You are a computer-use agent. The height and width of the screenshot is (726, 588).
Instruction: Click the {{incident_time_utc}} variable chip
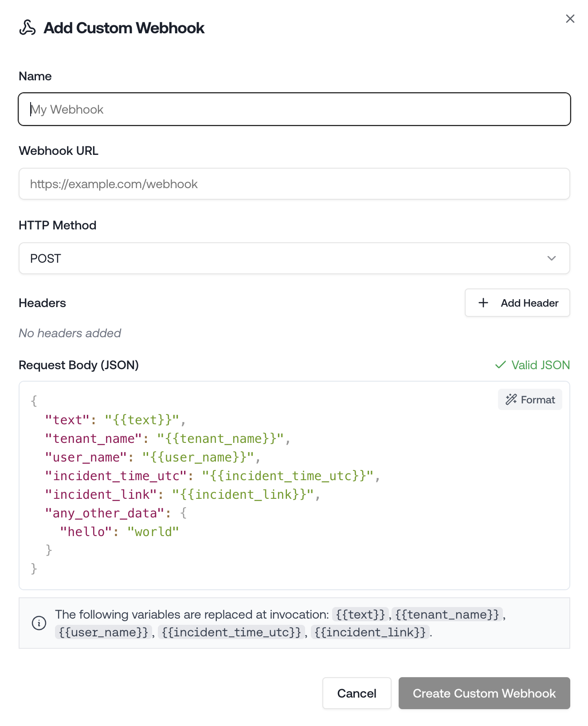point(231,632)
